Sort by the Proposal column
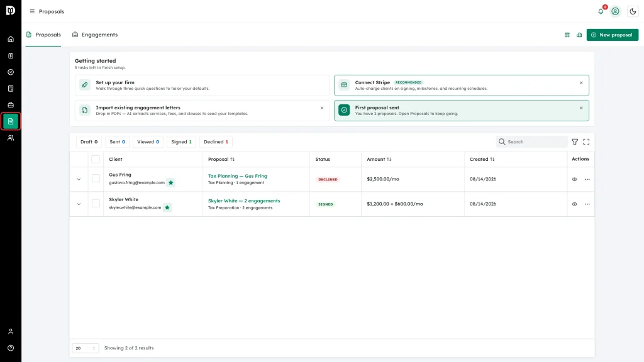The image size is (644, 362). pyautogui.click(x=221, y=159)
